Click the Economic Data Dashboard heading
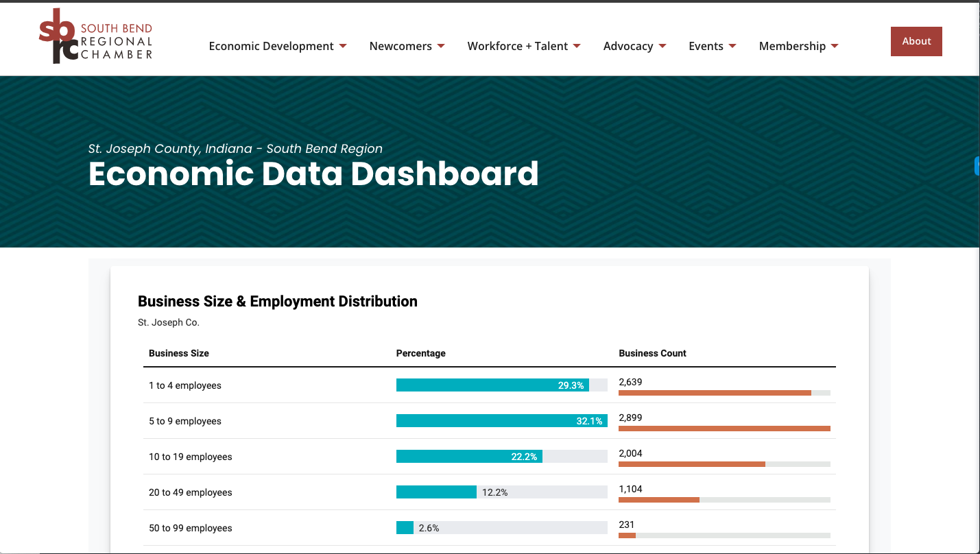The height and width of the screenshot is (554, 980). pyautogui.click(x=313, y=174)
